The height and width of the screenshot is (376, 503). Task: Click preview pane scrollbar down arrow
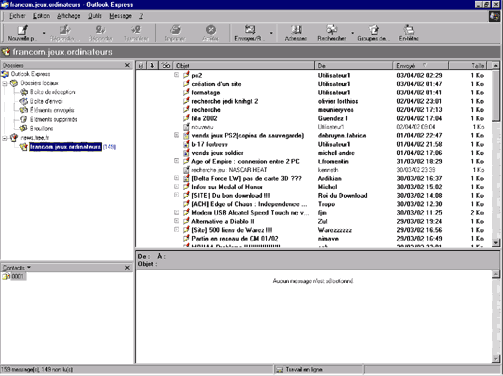tap(496, 359)
